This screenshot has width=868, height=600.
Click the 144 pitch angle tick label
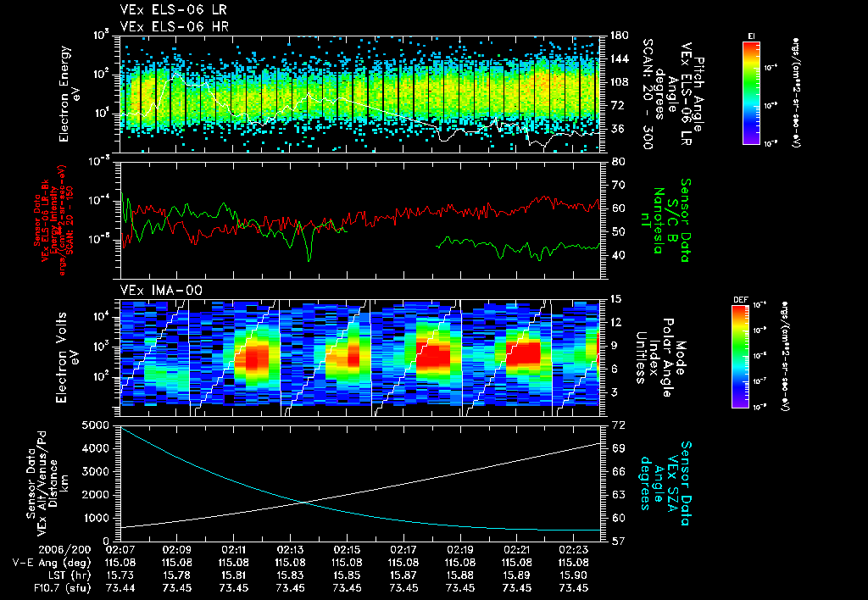(x=619, y=58)
